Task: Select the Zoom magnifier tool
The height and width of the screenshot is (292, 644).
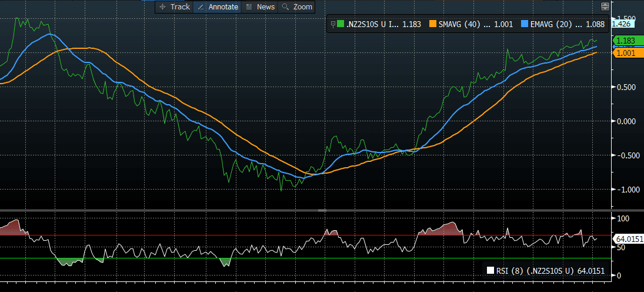Action: (285, 6)
